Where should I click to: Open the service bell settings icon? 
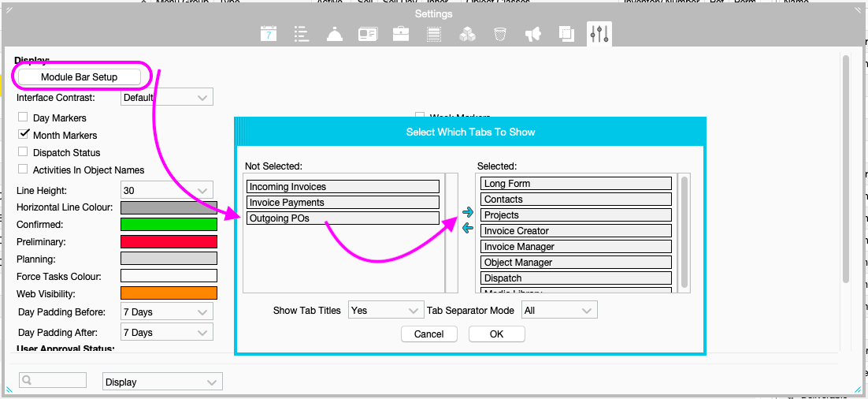click(x=334, y=35)
